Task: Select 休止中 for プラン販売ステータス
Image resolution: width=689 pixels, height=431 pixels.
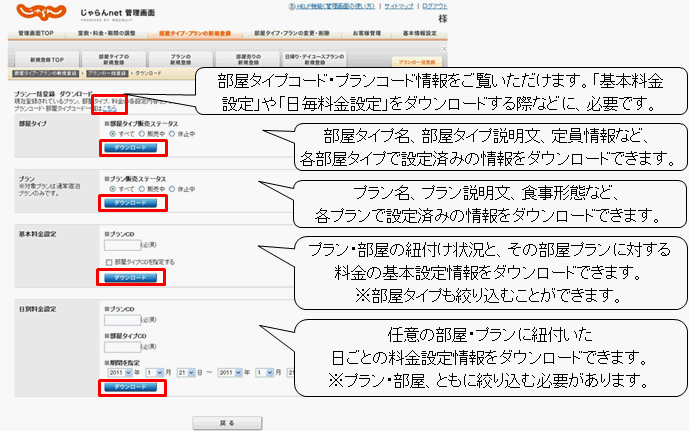Action: coord(172,189)
